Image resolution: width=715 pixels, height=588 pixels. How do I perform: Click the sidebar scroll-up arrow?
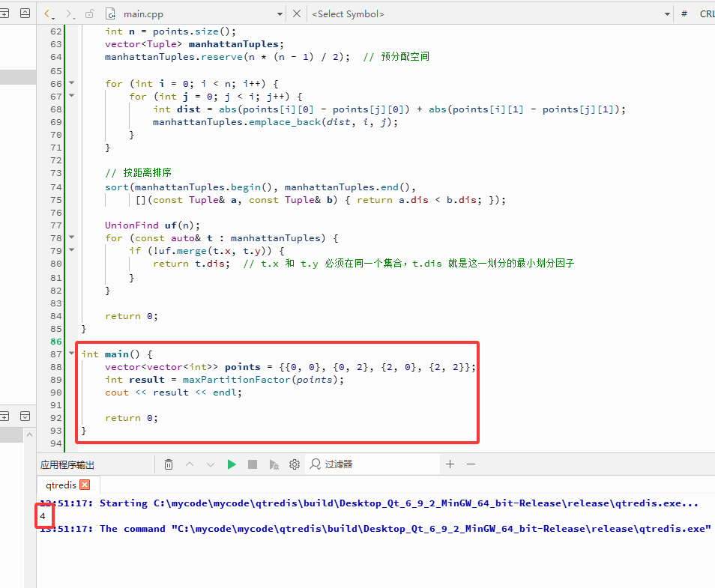pos(30,435)
